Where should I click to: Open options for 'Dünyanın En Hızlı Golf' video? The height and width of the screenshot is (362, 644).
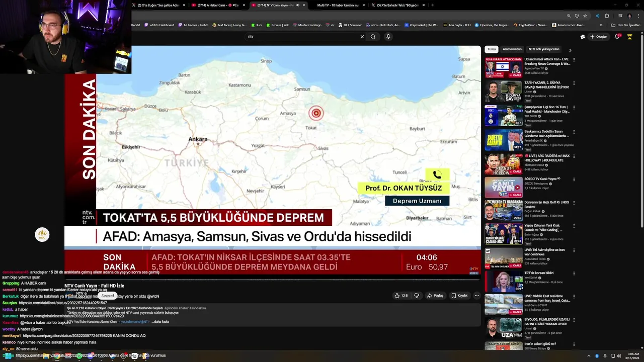pos(574,203)
